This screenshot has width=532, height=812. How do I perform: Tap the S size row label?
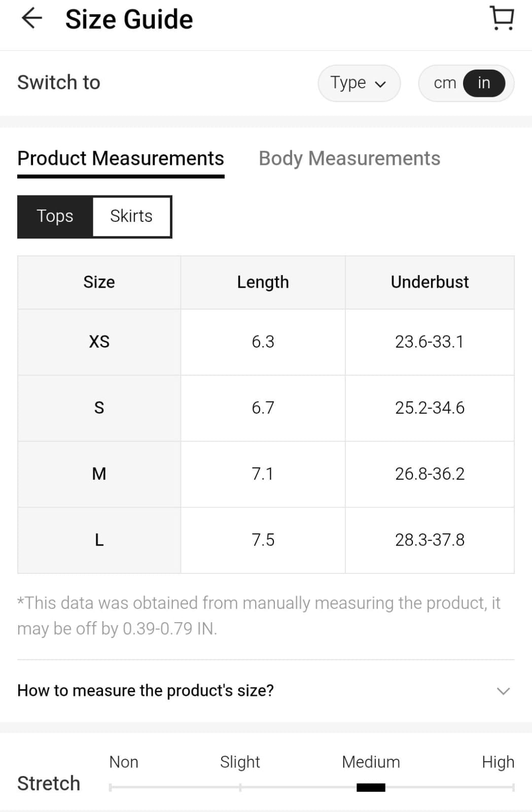click(x=99, y=408)
